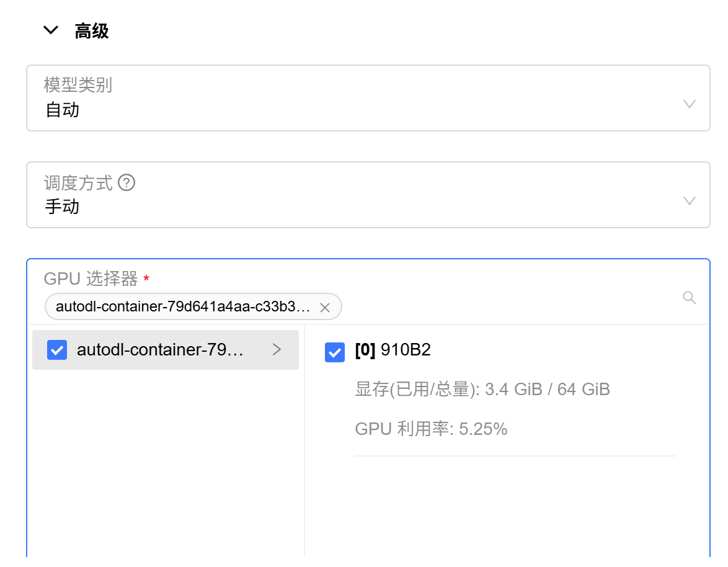Uncheck the [0] 910B2 GPU checkbox

click(335, 352)
